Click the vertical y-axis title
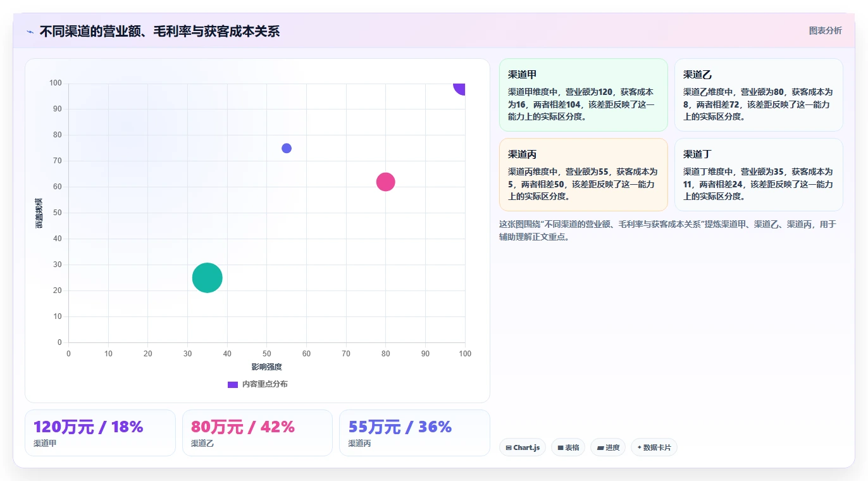The image size is (868, 481). 39,213
